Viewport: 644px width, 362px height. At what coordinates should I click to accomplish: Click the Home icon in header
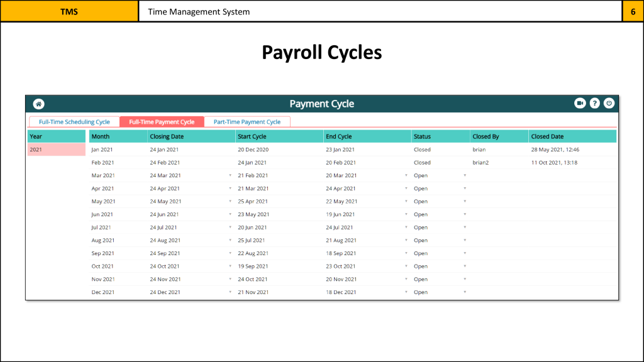click(38, 104)
